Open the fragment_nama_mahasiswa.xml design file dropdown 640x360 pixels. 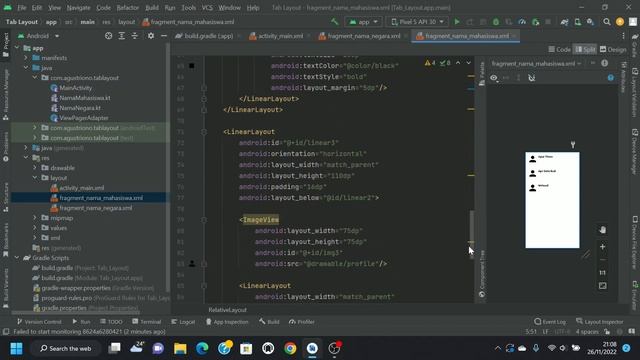[x=536, y=64]
